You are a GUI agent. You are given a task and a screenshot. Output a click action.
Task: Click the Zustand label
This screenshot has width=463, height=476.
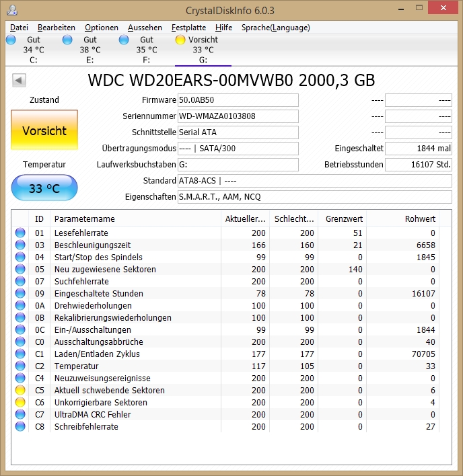coord(44,100)
